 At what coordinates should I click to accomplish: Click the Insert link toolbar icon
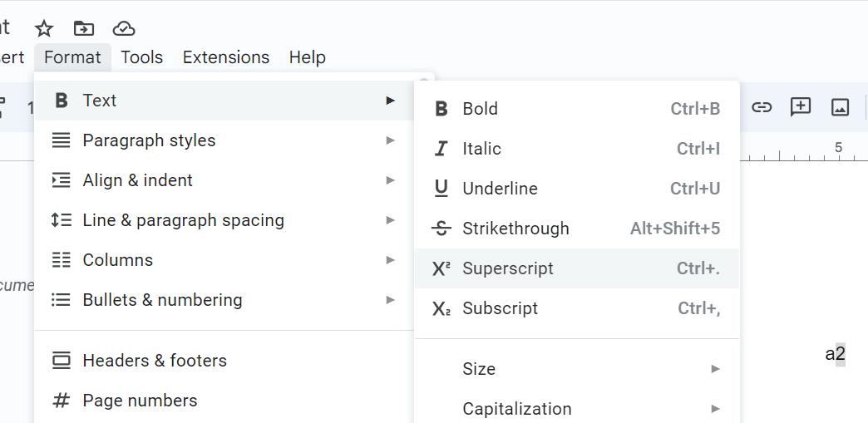[x=762, y=107]
